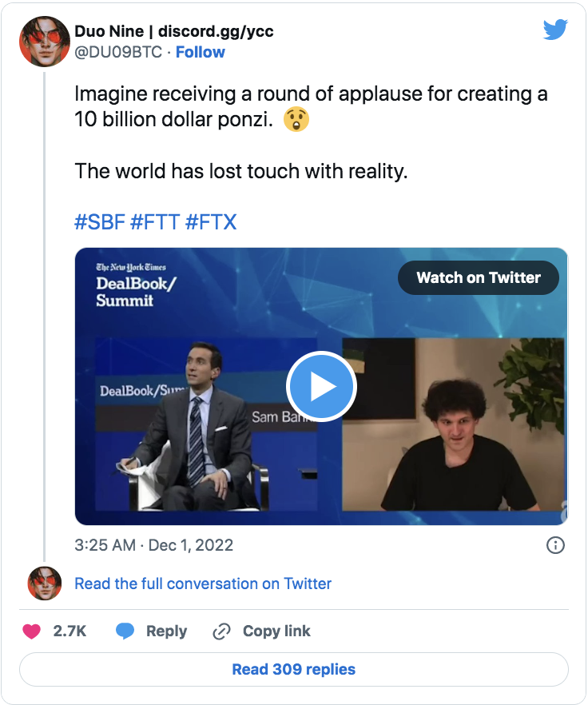Follow the @DU09BTC account
This screenshot has width=588, height=705.
tap(201, 52)
